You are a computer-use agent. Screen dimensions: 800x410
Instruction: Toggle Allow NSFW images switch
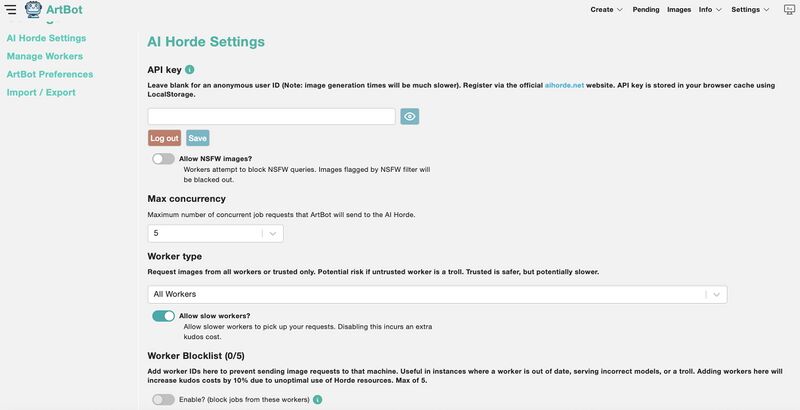point(163,159)
